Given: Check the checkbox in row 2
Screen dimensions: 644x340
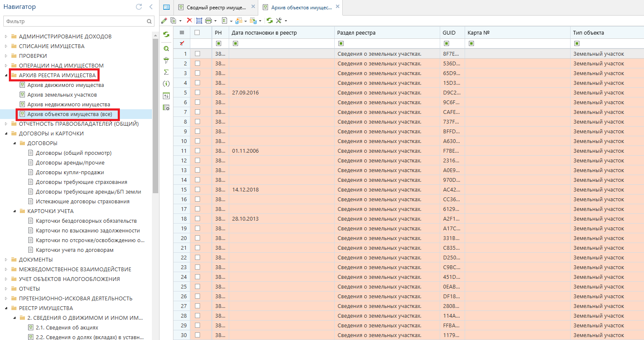Looking at the screenshot, I should (198, 63).
